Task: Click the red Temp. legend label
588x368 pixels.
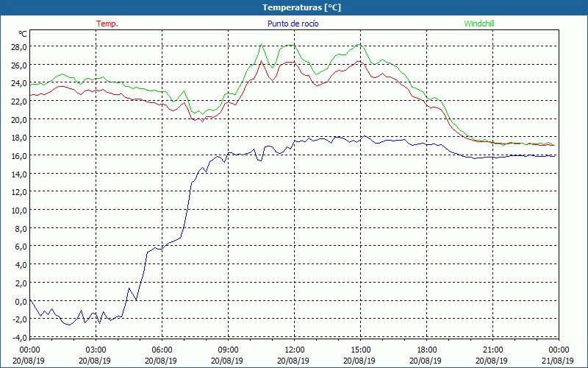Action: pos(107,24)
